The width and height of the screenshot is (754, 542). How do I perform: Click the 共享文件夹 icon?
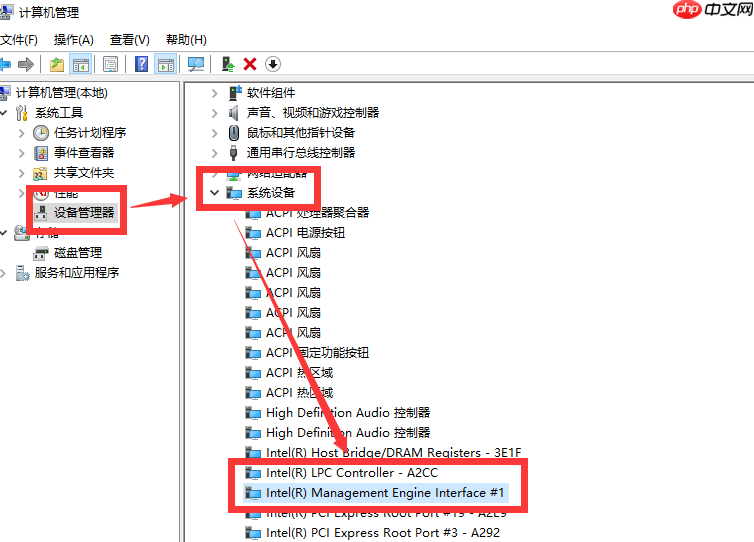[40, 173]
